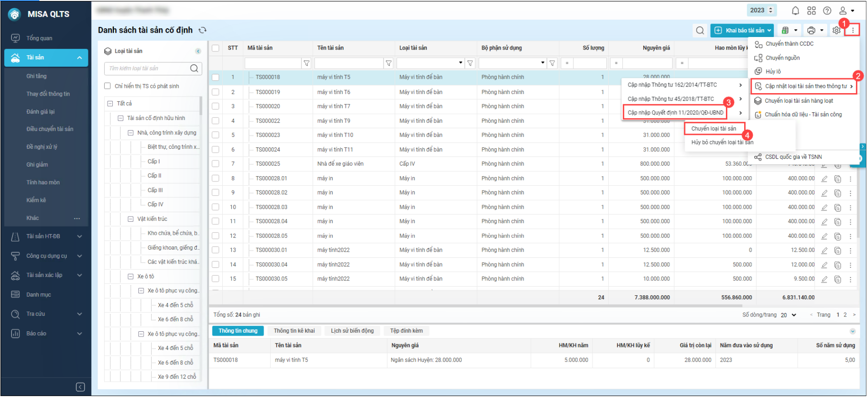Change the year 2023 selector
The image size is (868, 398).
coord(761,10)
